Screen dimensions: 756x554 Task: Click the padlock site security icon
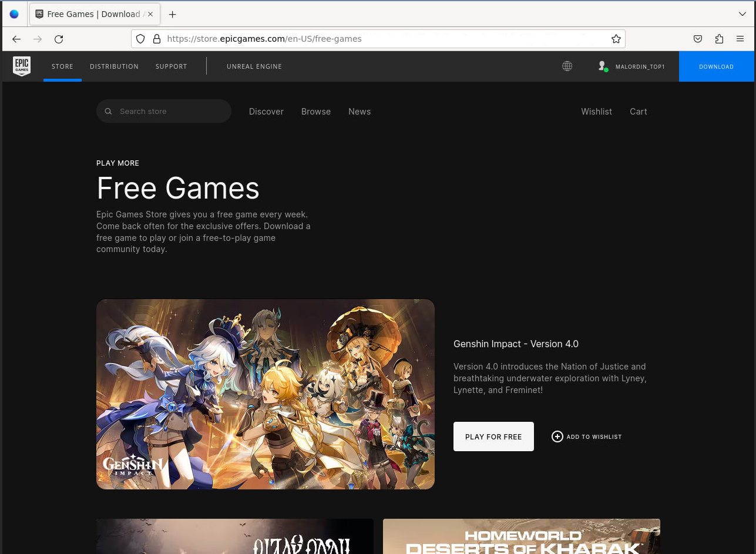(x=156, y=39)
